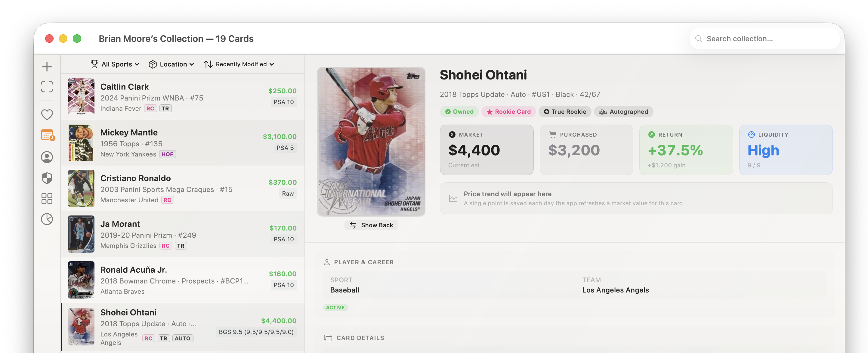The image size is (868, 353).
Task: Open the Player & Career section
Action: click(x=358, y=262)
